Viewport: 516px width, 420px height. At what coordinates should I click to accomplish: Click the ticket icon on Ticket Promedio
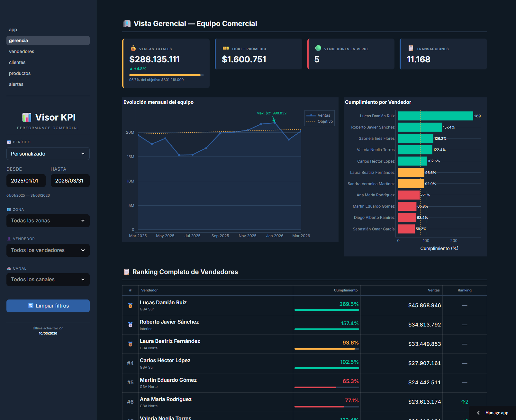(226, 48)
